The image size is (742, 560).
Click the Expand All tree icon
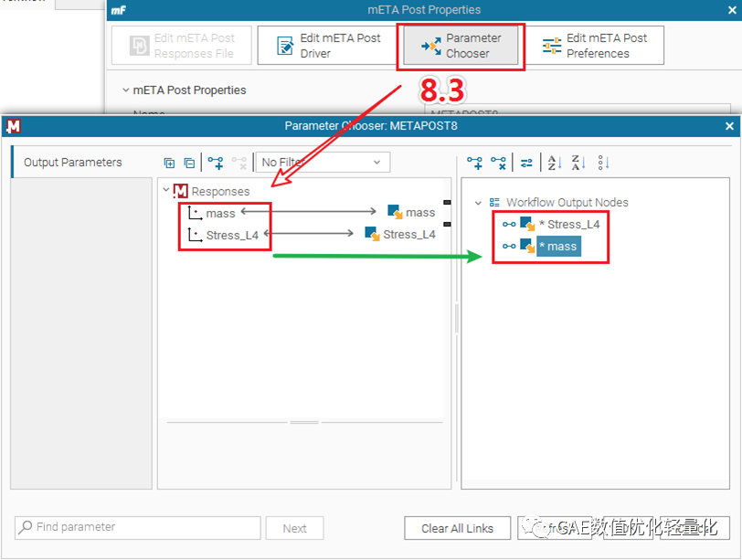coord(169,164)
